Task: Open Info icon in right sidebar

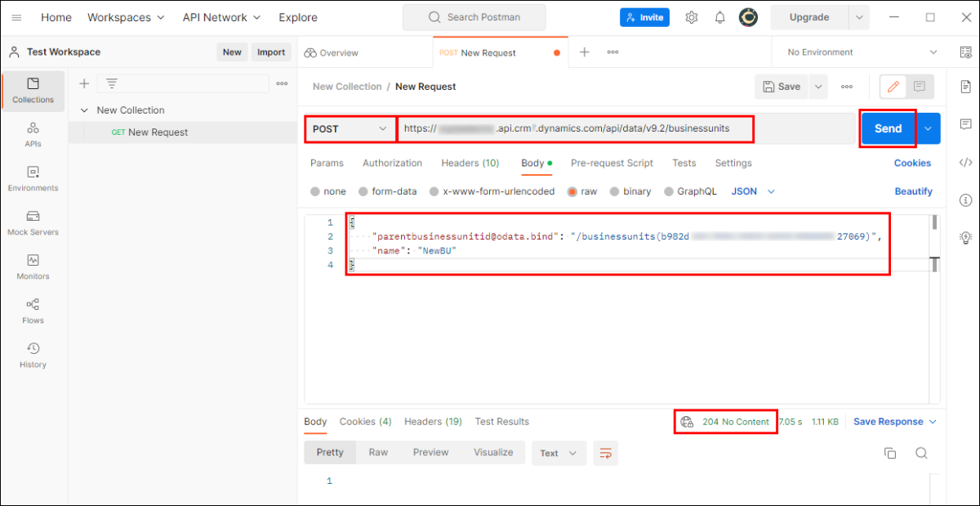Action: [x=965, y=199]
